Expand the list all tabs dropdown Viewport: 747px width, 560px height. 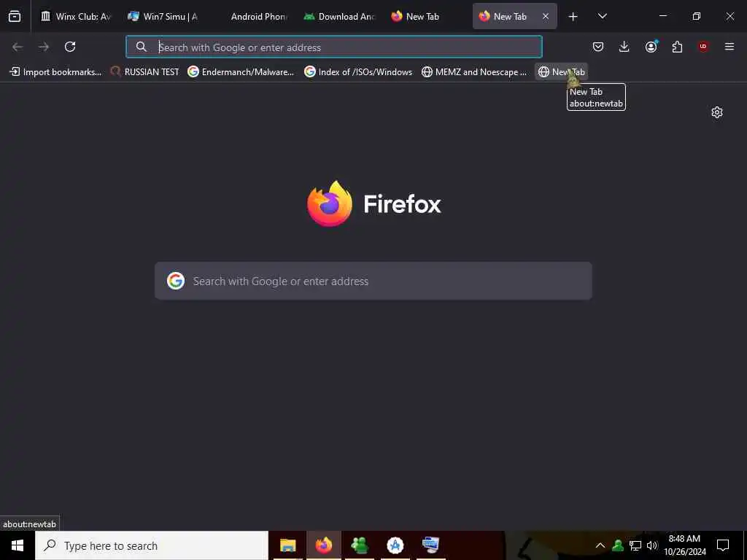[602, 16]
